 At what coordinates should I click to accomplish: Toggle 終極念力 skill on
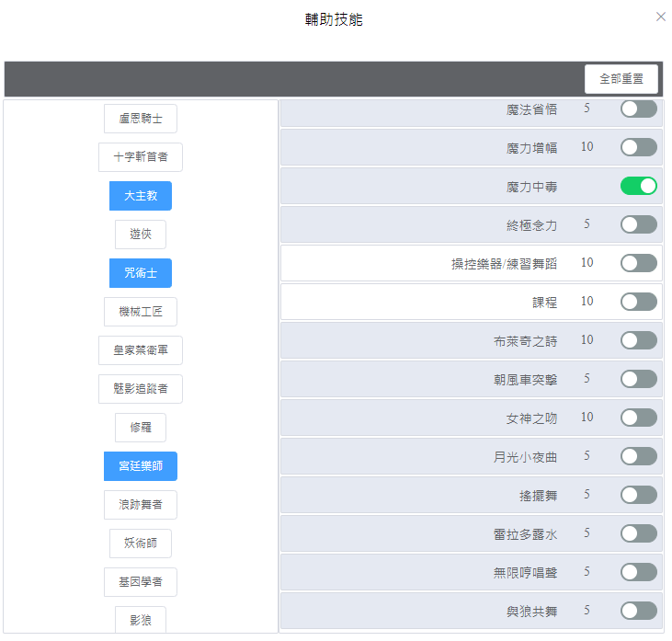[x=639, y=224]
